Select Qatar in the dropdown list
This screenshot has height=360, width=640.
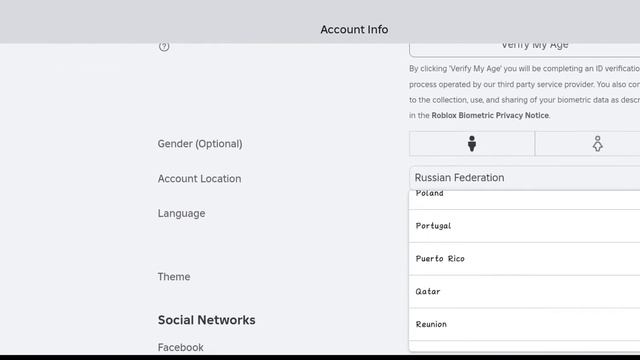click(x=524, y=291)
